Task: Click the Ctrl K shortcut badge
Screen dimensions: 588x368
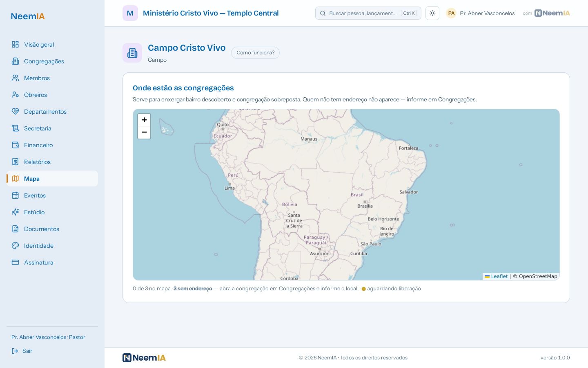Action: pyautogui.click(x=409, y=13)
